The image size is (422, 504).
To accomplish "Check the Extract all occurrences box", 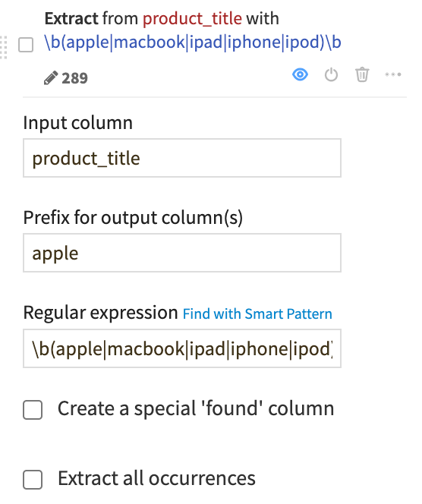I will click(x=33, y=480).
